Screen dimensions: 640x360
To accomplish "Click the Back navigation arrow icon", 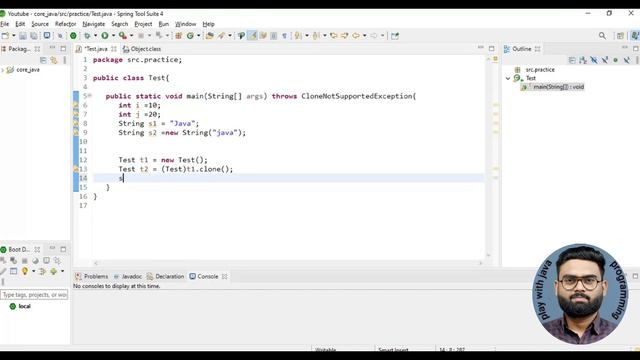I will tap(356, 36).
